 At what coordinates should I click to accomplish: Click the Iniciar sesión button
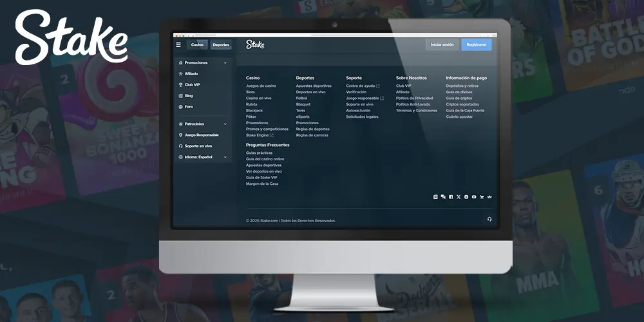click(442, 44)
